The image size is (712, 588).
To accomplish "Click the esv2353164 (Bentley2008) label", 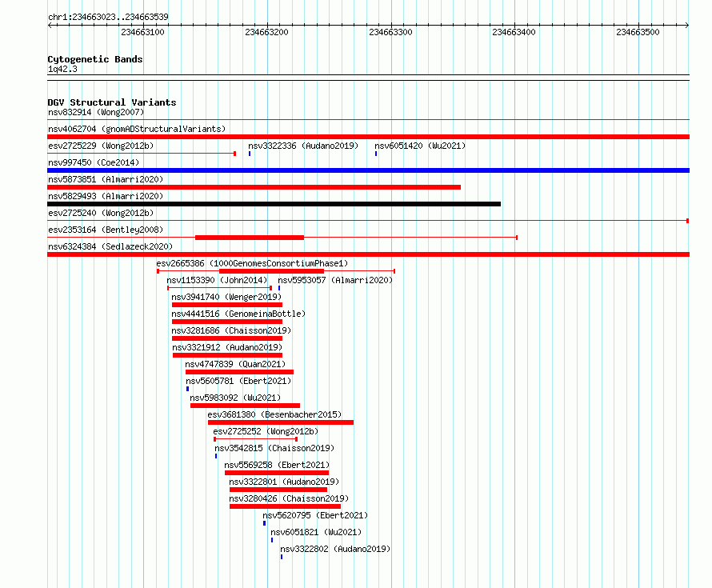I will coord(106,230).
